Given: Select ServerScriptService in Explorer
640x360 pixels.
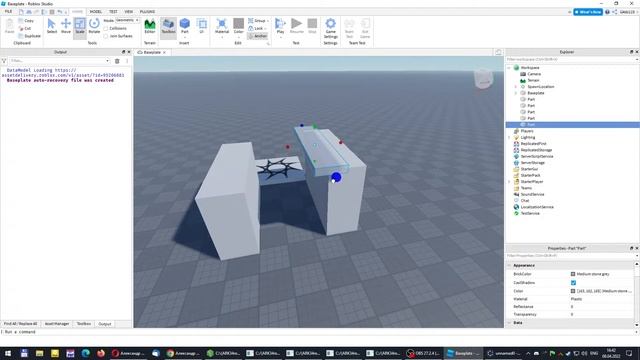Looking at the screenshot, I should (x=537, y=156).
